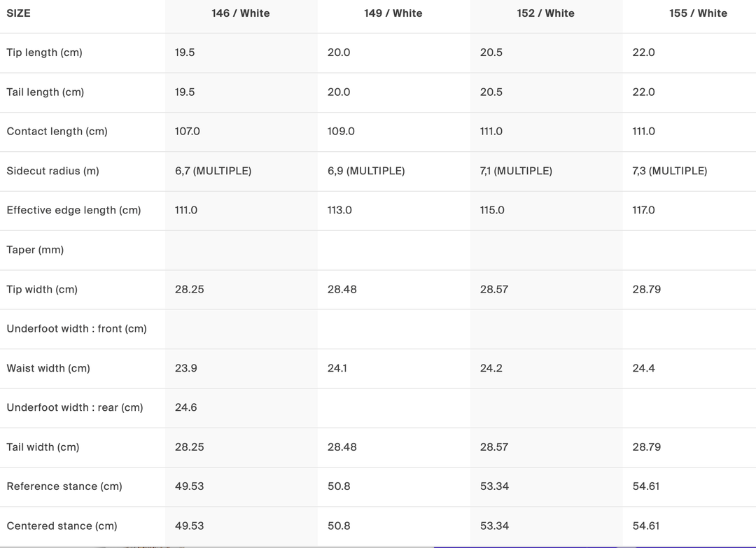
Task: Select the "155 / White" size header
Action: pyautogui.click(x=698, y=13)
